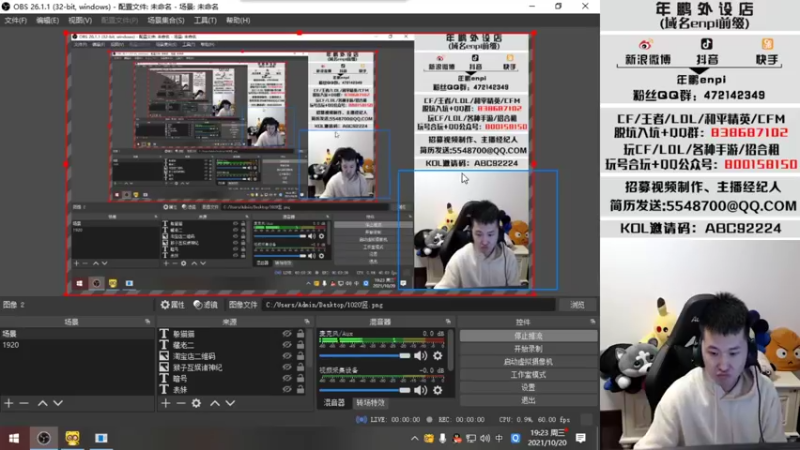Open the 编辑(E) menu
This screenshot has height=450, width=800.
point(47,20)
